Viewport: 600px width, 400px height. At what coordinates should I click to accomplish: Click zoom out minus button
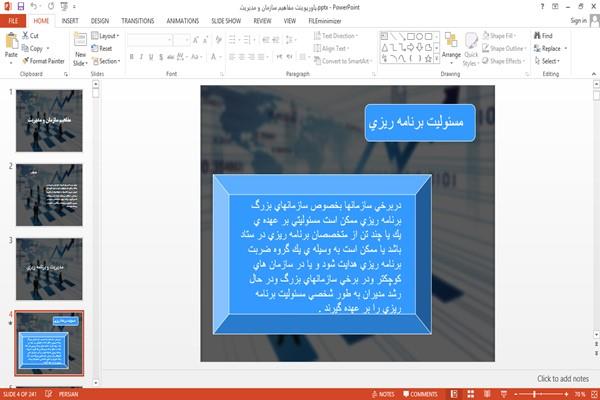[516, 394]
